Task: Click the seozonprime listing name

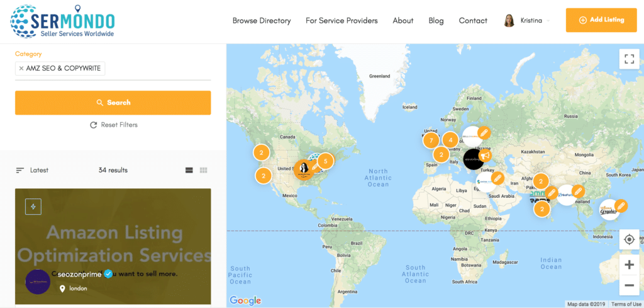Action: 80,274
